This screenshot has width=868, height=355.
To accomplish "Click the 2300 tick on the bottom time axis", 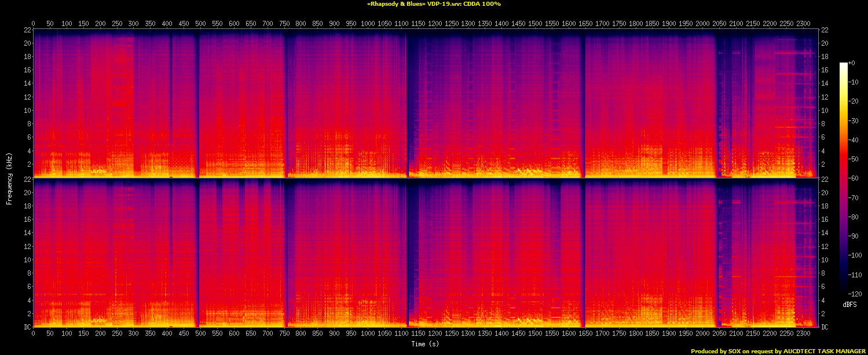I will pyautogui.click(x=803, y=334).
